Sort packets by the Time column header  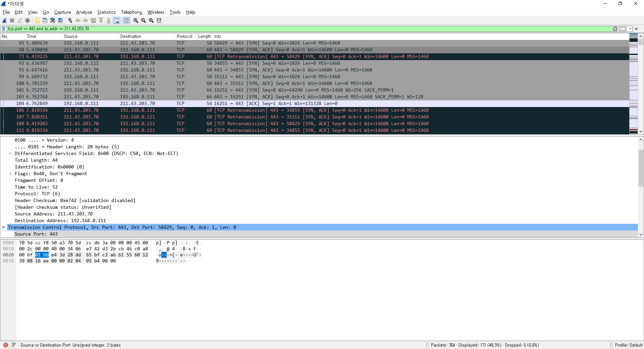pyautogui.click(x=44, y=36)
